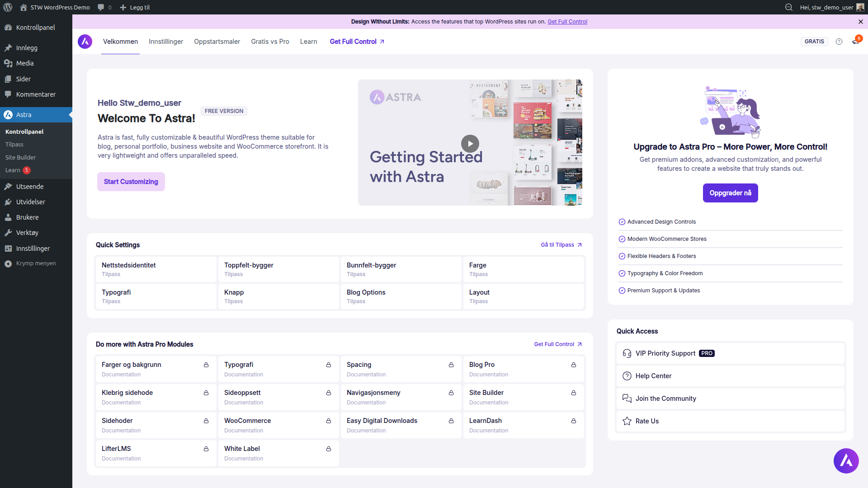Click the headset icon for VIP Priority Support
Viewport: 868px width, 488px height.
pos(627,353)
